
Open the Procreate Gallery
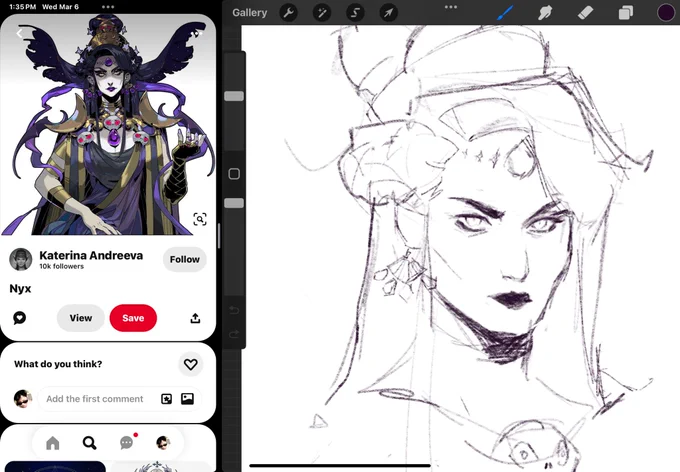point(249,13)
